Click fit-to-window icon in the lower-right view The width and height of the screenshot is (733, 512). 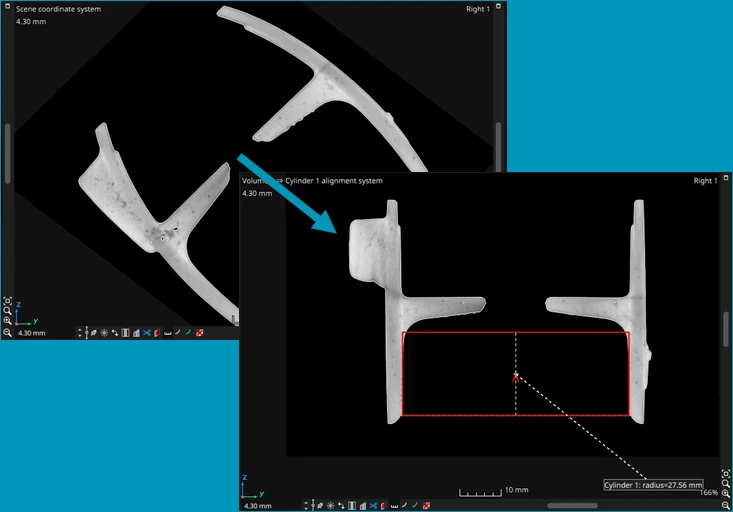[x=726, y=473]
